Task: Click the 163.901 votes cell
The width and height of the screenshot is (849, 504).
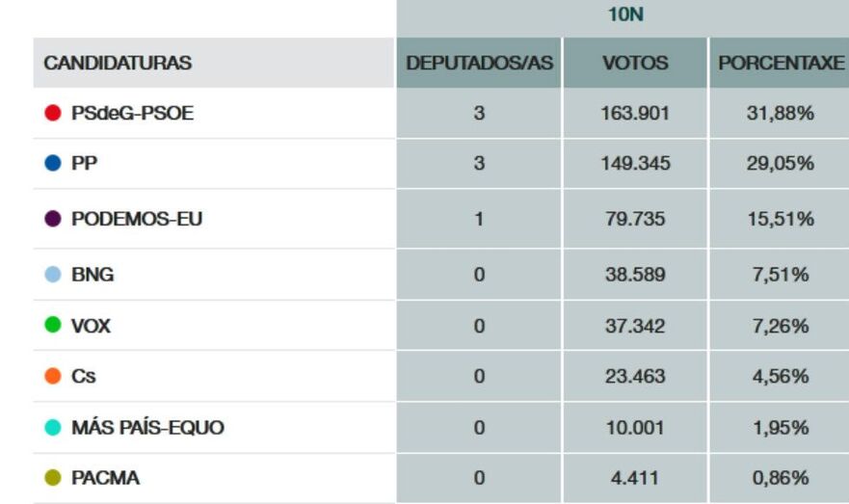Action: tap(634, 113)
